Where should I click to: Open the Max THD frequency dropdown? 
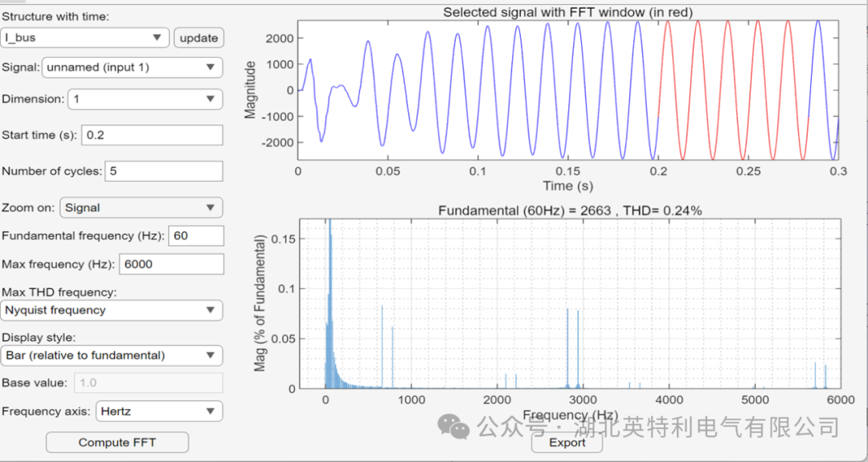[x=112, y=310]
